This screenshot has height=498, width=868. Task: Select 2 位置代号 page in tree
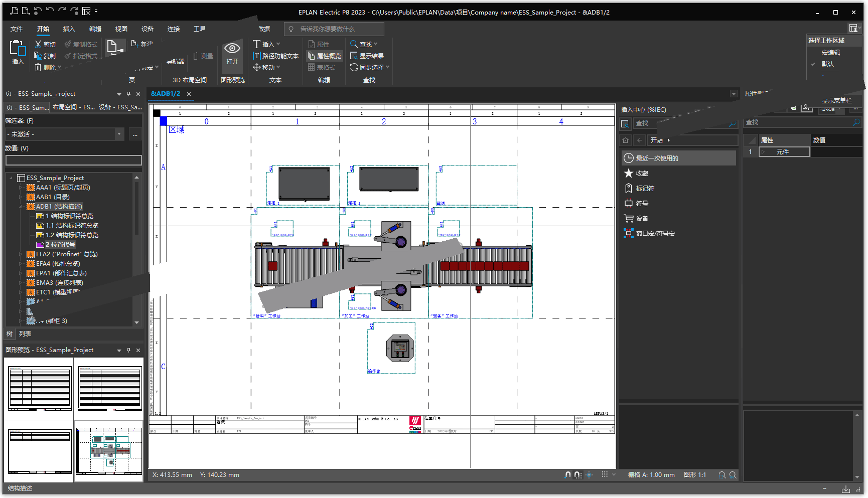pyautogui.click(x=60, y=245)
